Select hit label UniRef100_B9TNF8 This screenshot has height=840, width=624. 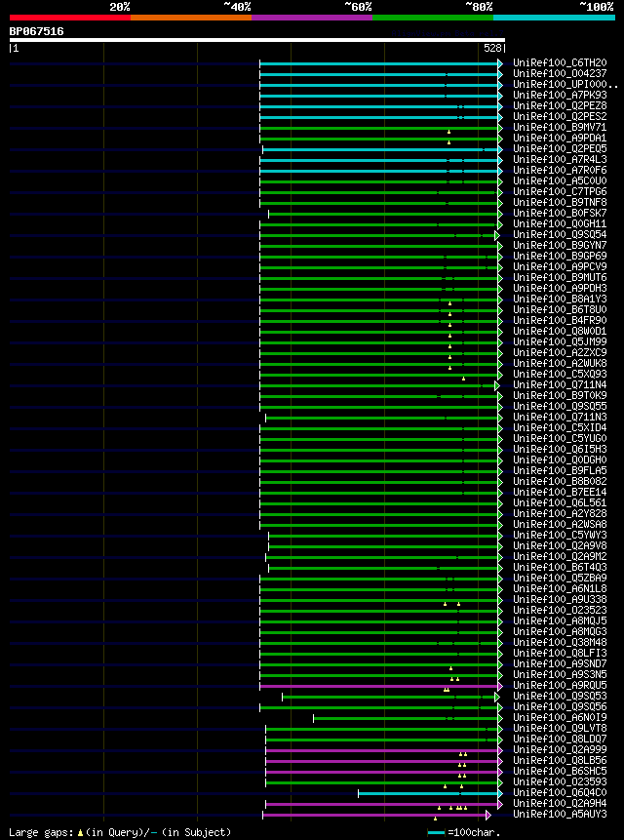[x=560, y=203]
